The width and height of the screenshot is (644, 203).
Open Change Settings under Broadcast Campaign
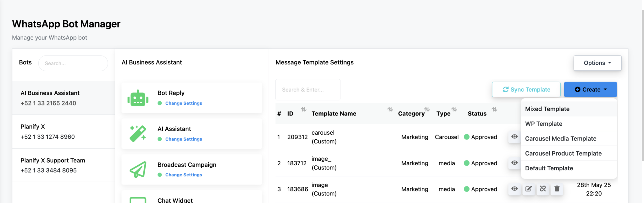tap(184, 175)
